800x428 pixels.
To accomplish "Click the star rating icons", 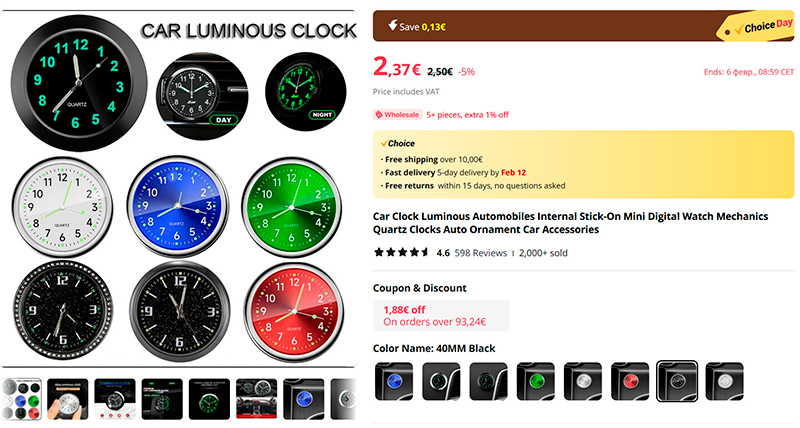I will click(x=402, y=252).
